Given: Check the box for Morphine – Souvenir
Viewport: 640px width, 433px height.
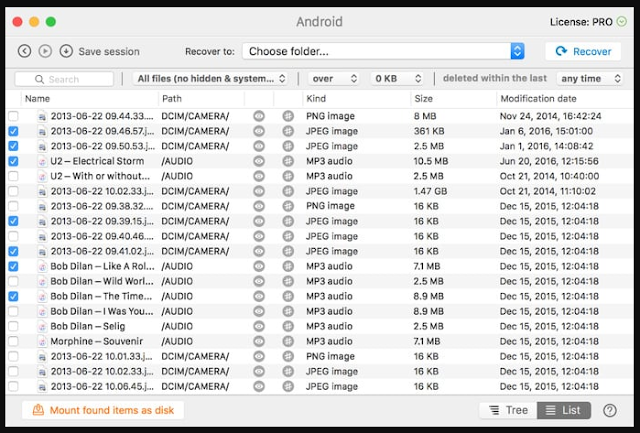Looking at the screenshot, I should (x=13, y=341).
